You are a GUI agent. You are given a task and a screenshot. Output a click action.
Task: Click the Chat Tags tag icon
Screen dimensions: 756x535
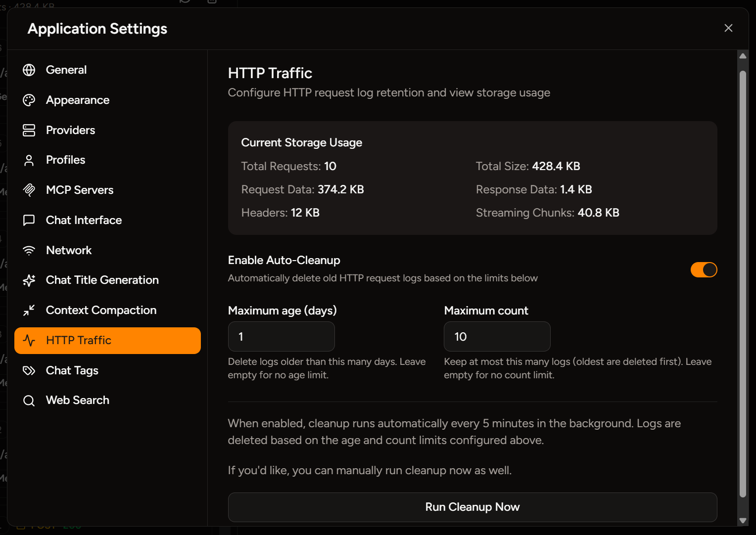(x=29, y=370)
